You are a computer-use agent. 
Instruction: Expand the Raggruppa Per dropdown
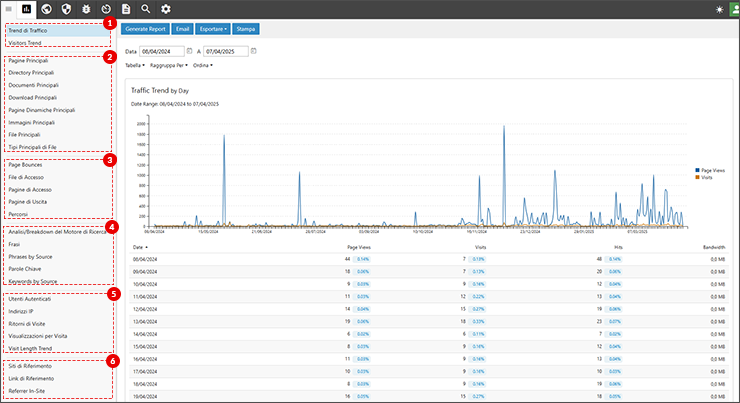click(x=169, y=65)
